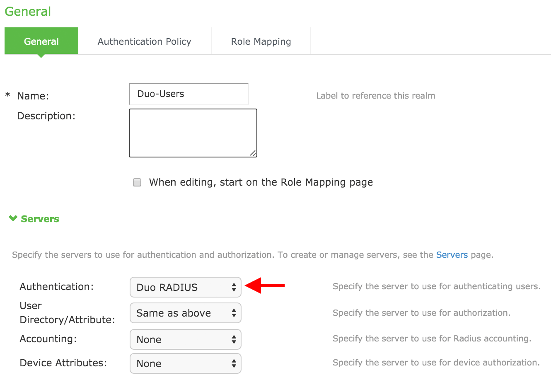Screen dimensions: 551x392
Task: Click the 'When editing, start on' checkbox label
Action: 261,182
